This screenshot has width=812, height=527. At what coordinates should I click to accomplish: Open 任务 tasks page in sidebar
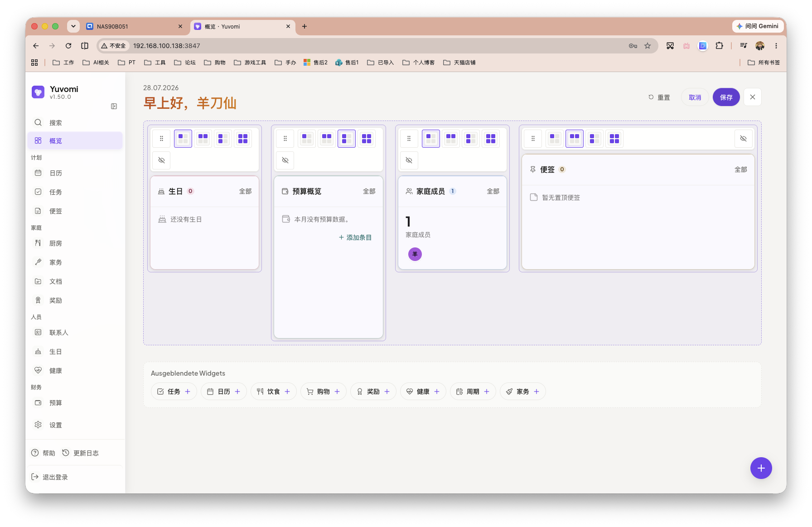click(x=75, y=192)
